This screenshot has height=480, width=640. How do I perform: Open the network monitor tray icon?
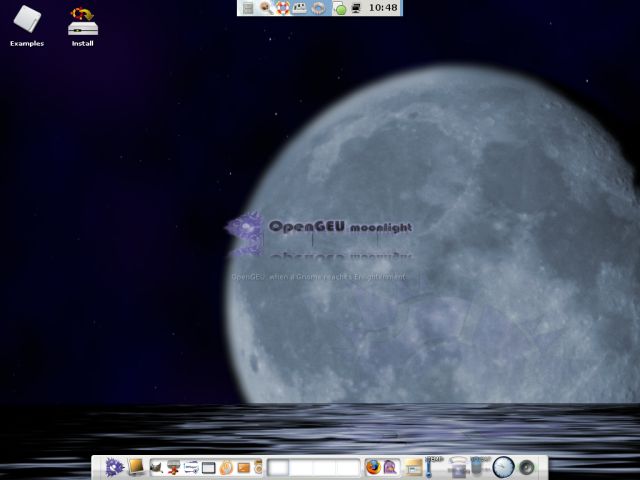(356, 8)
